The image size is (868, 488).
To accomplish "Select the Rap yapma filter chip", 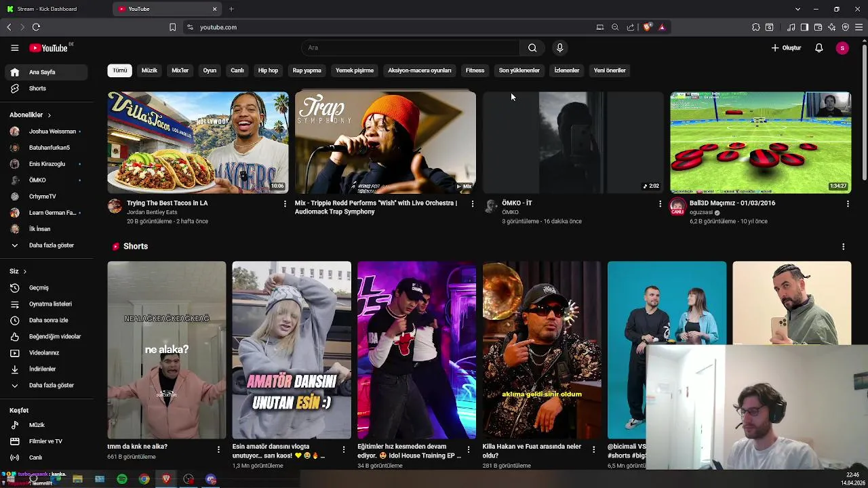I will click(307, 70).
